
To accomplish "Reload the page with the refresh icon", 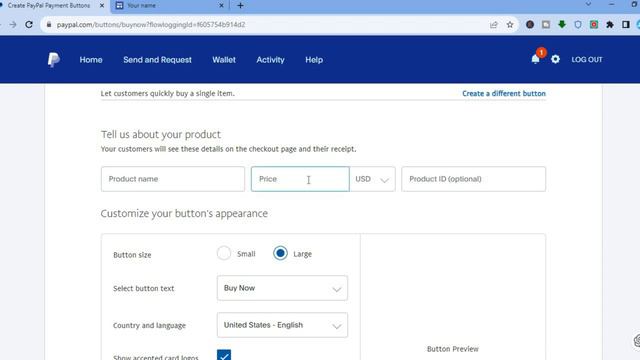I will click(x=29, y=24).
